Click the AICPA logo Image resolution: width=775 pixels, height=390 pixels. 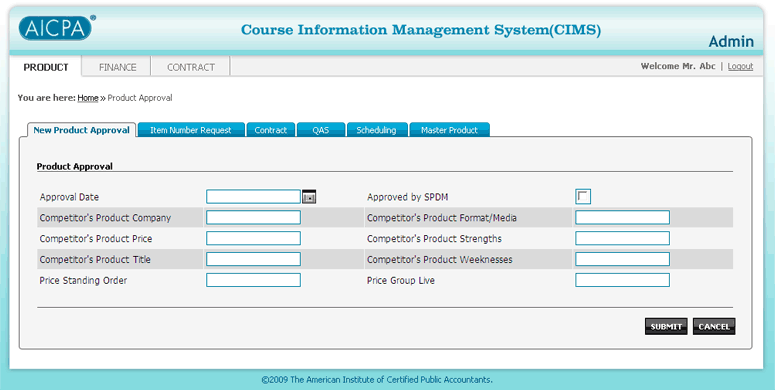(x=56, y=28)
